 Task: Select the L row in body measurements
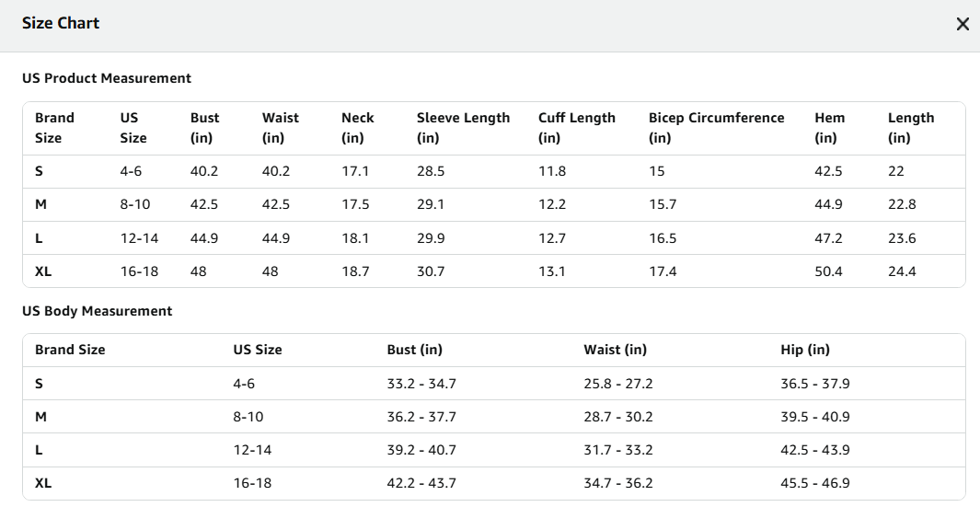pos(494,450)
